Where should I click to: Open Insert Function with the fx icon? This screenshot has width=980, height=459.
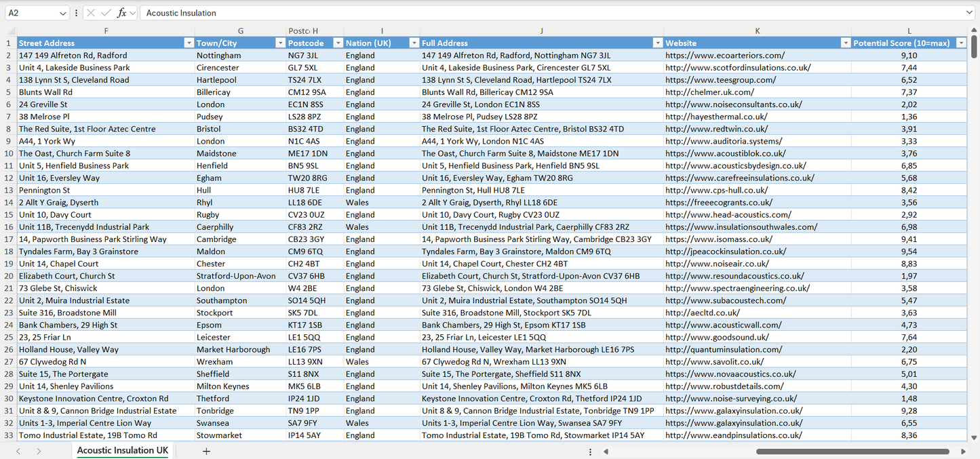tap(121, 12)
